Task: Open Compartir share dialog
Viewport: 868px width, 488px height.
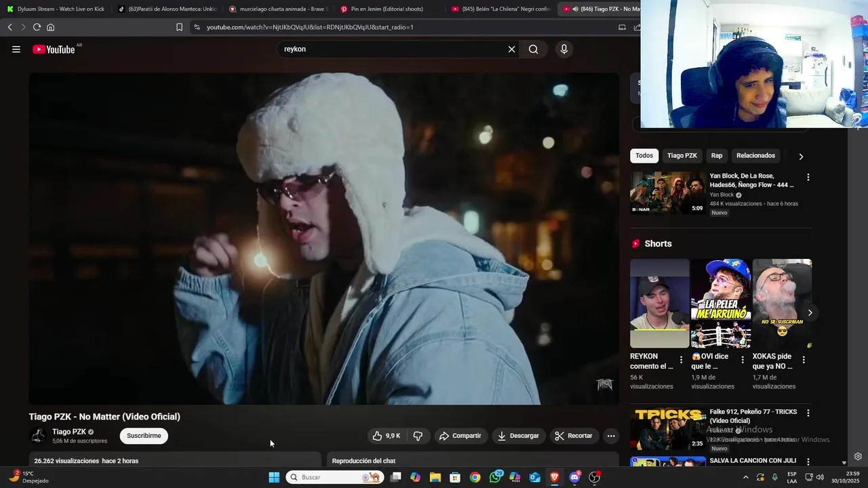Action: point(460,436)
